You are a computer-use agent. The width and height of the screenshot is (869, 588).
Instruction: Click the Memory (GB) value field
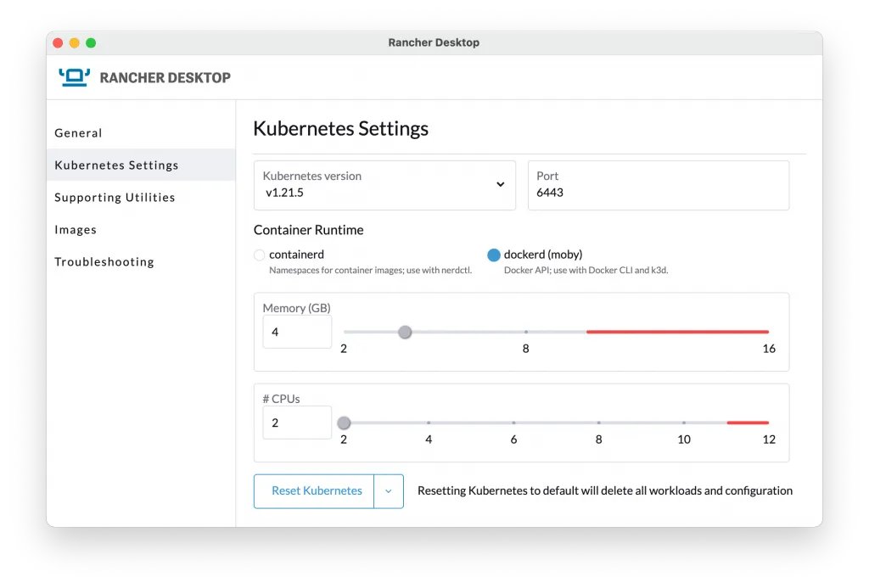point(297,332)
